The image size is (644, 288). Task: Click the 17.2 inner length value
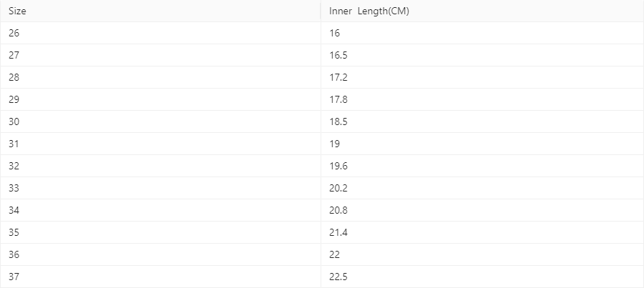click(x=338, y=78)
